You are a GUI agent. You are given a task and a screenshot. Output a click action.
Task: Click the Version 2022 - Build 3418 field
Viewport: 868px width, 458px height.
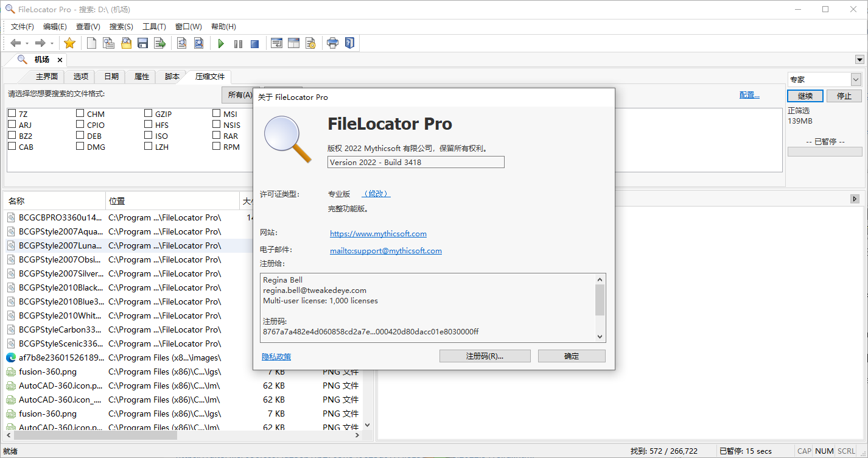tap(416, 162)
